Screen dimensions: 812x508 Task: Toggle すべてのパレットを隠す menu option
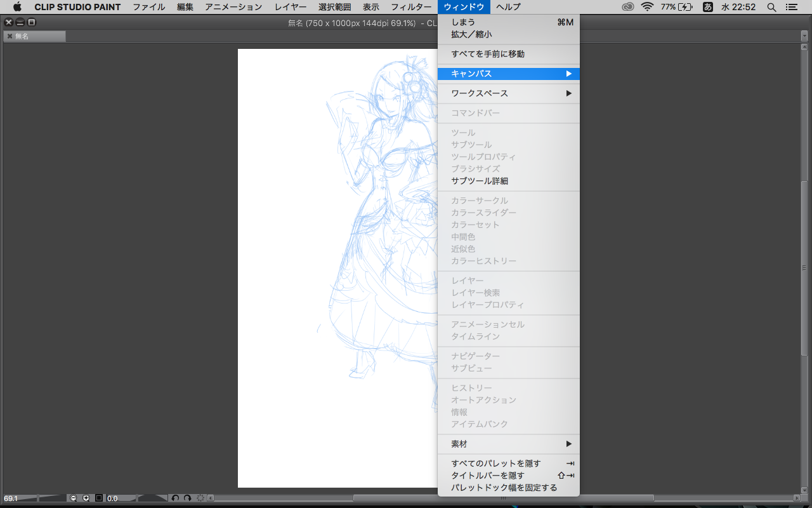coord(495,464)
